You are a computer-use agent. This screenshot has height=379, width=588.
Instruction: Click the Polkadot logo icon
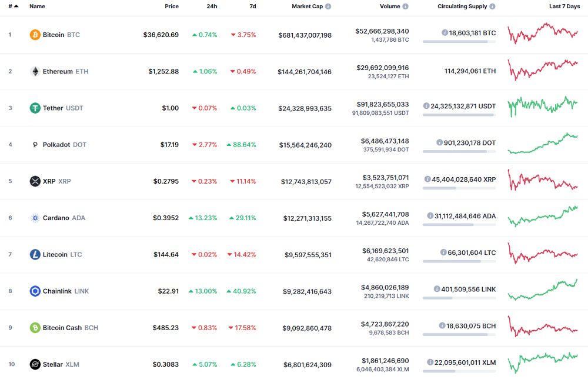(35, 145)
